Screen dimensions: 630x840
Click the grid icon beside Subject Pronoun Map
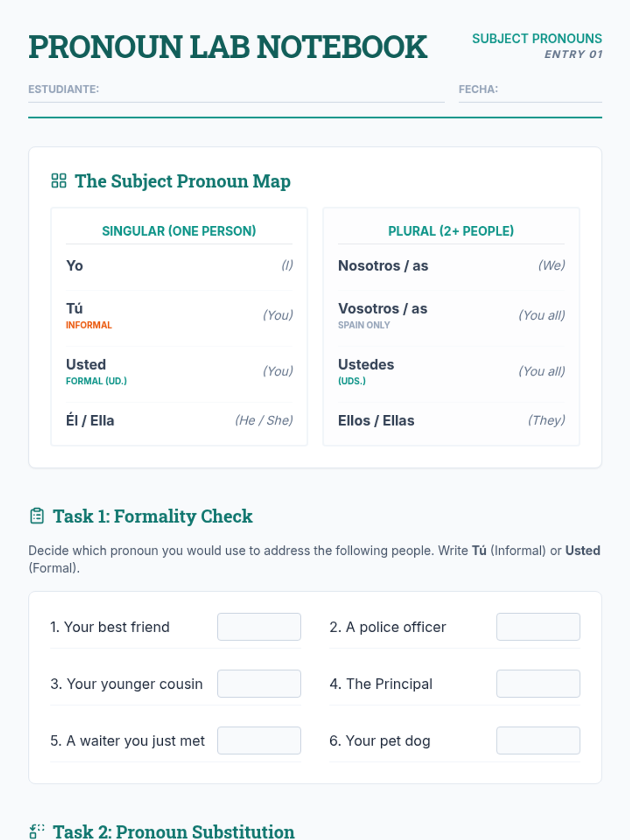59,181
